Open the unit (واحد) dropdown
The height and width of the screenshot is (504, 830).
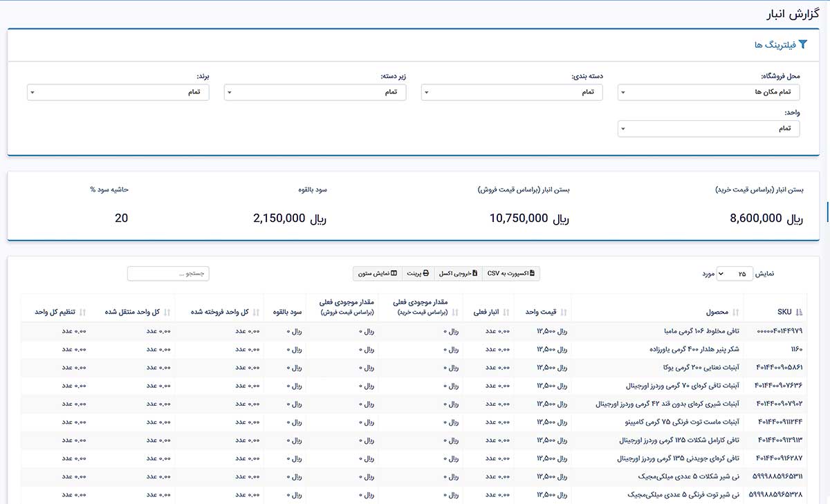point(708,129)
